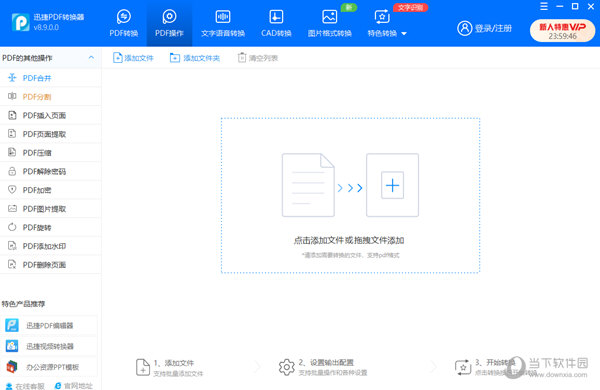Select the CAD转换 tab
This screenshot has height=390, width=600.
276,24
